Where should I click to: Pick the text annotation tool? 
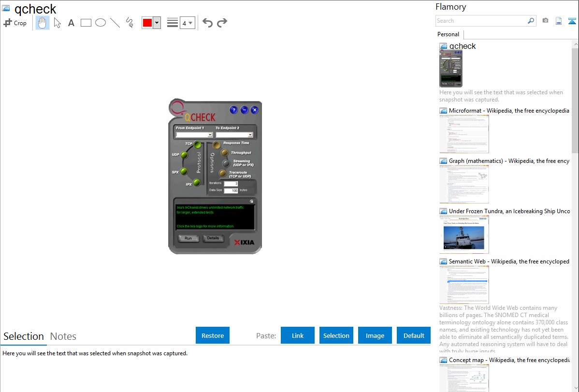click(71, 23)
